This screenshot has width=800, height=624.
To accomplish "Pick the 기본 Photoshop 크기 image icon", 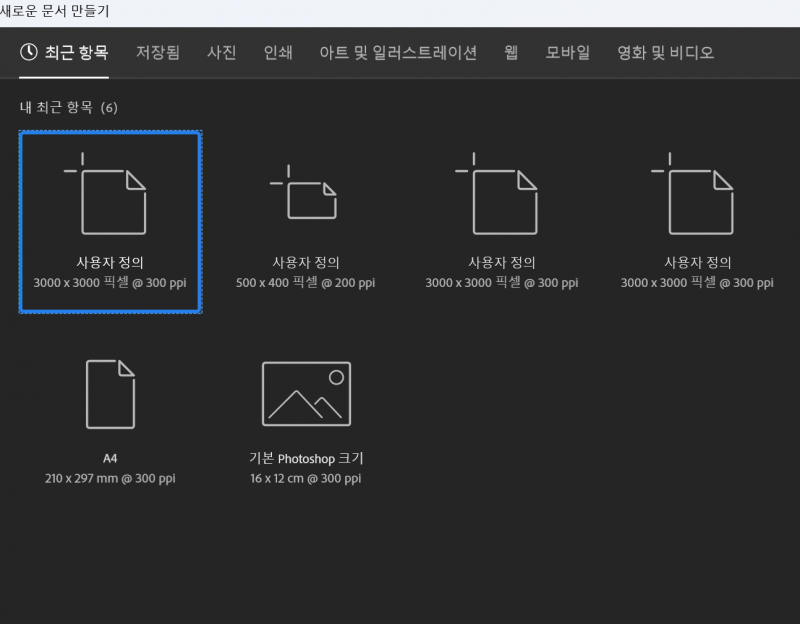I will click(x=306, y=393).
